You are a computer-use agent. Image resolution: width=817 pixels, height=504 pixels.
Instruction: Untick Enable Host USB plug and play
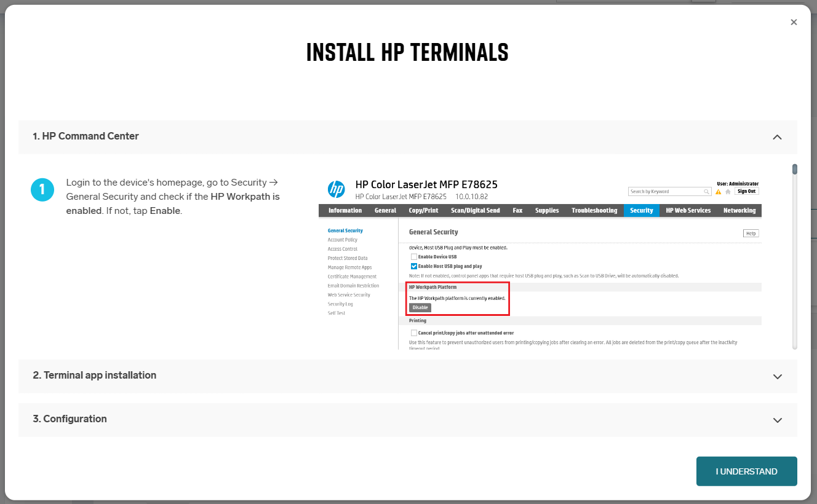(414, 266)
